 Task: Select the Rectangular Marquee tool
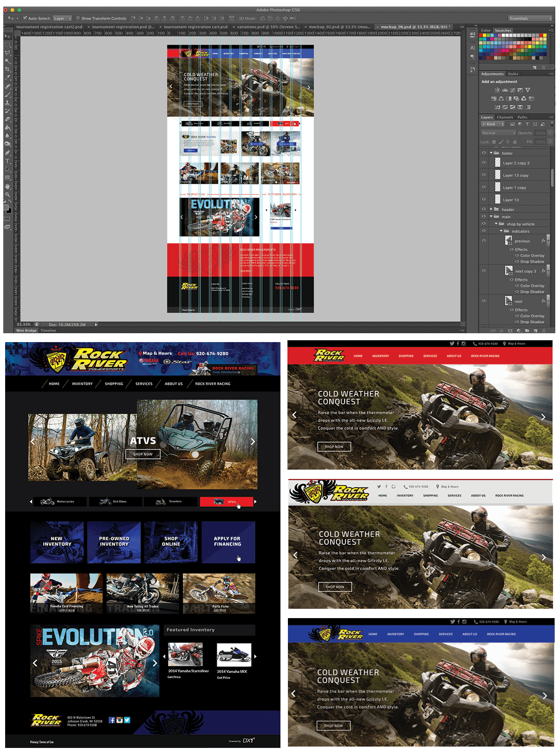(7, 45)
